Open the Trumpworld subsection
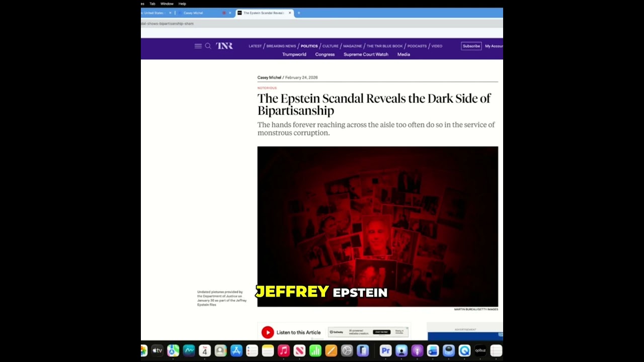This screenshot has width=644, height=362. (294, 54)
